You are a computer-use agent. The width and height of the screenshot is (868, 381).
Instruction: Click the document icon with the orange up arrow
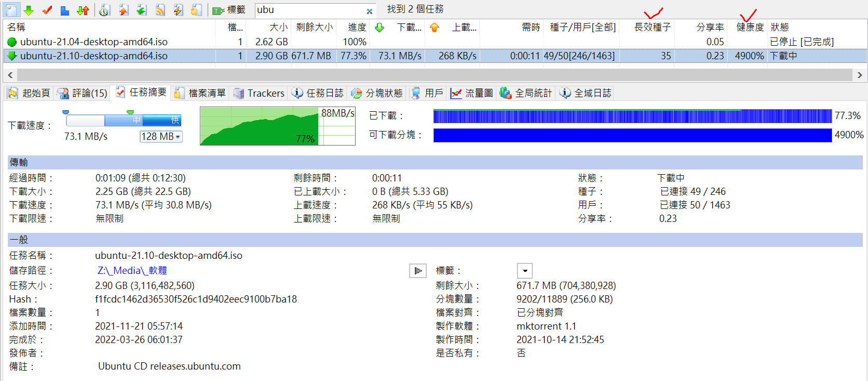point(123,10)
